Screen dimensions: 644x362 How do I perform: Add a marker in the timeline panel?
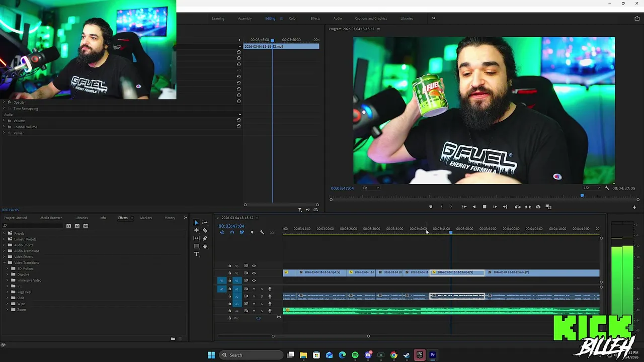pos(252,232)
